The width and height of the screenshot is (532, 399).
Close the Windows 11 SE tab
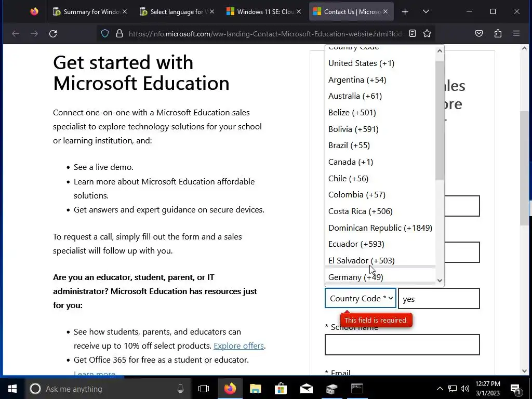click(x=299, y=11)
